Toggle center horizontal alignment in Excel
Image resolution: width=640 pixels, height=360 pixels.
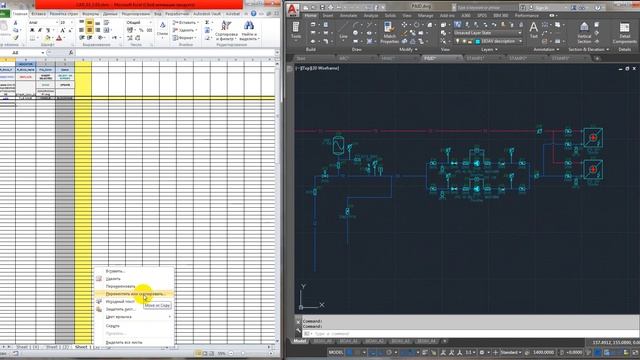click(x=89, y=30)
